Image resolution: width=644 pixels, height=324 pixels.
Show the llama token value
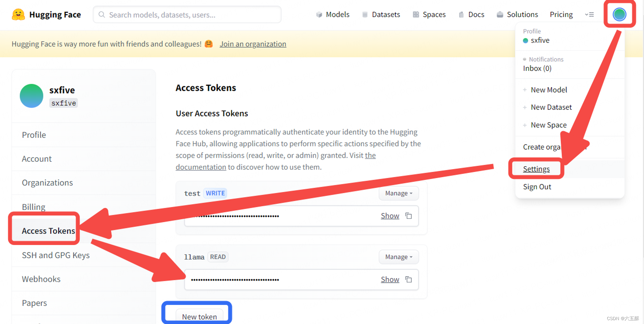[x=390, y=280]
